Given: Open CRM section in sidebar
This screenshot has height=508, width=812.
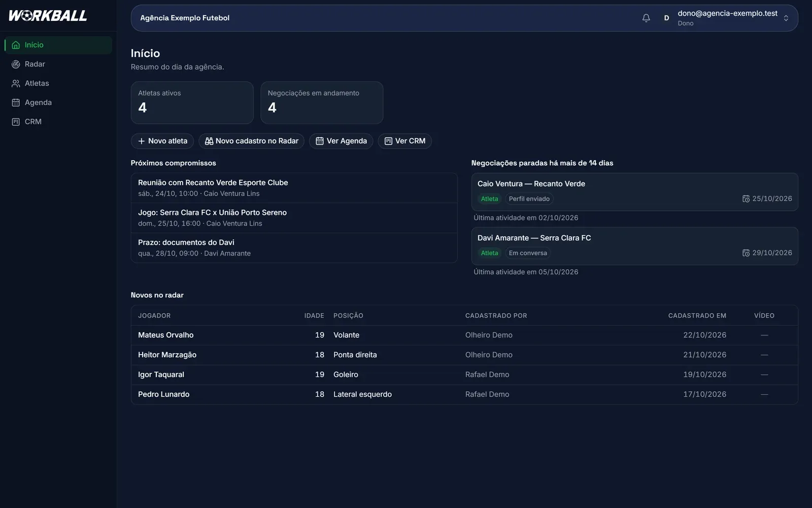Looking at the screenshot, I should coord(58,122).
